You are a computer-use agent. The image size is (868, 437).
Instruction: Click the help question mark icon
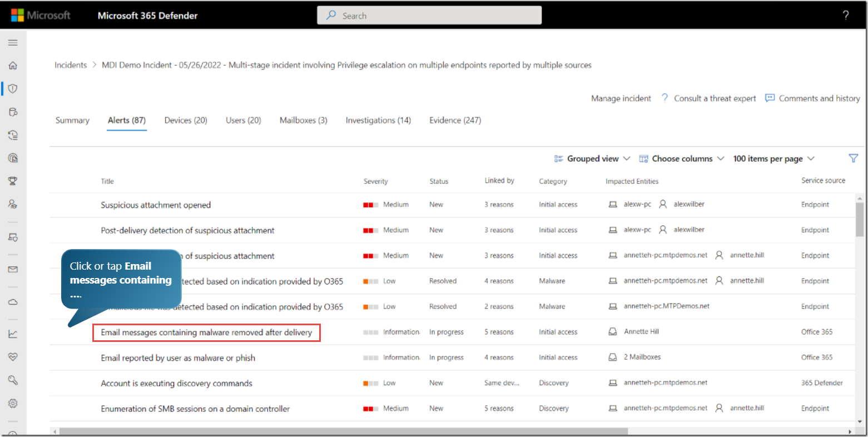[x=846, y=16]
